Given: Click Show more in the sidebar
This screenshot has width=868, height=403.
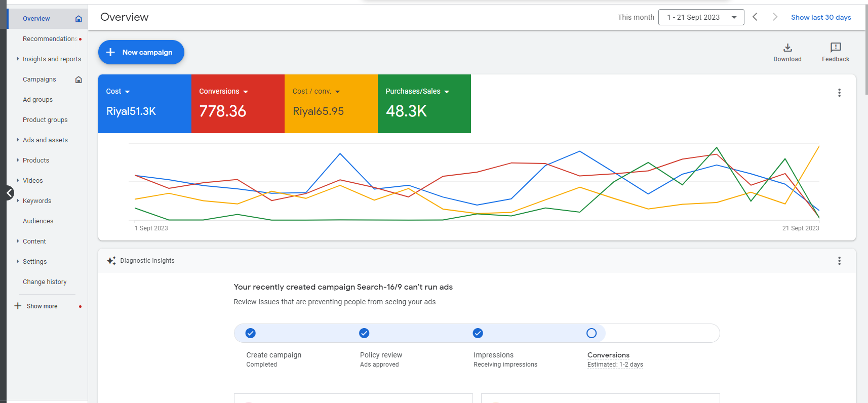Looking at the screenshot, I should point(42,306).
